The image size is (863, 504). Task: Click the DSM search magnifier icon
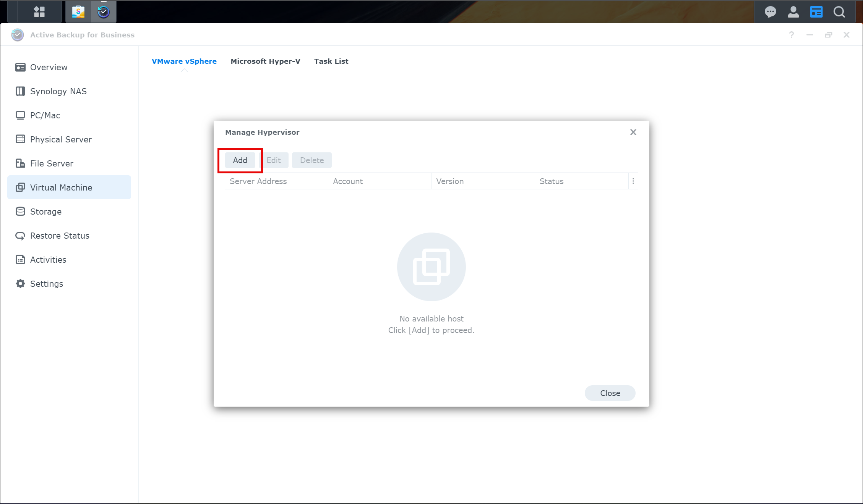(x=839, y=12)
